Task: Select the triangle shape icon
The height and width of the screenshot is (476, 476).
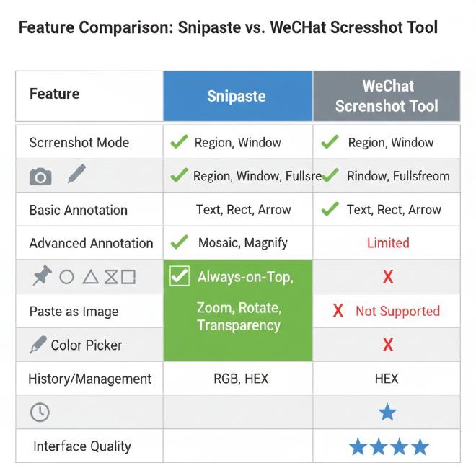Action: coord(90,277)
